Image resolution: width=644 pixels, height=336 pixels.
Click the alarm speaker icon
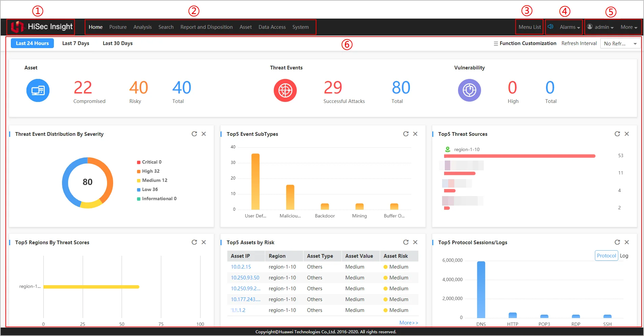(551, 27)
